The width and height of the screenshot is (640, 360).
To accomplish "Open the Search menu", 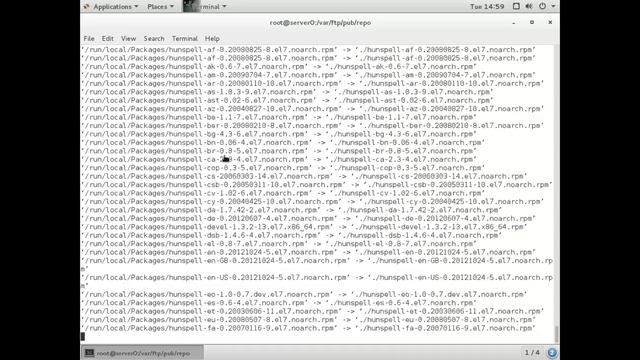I will point(154,38).
